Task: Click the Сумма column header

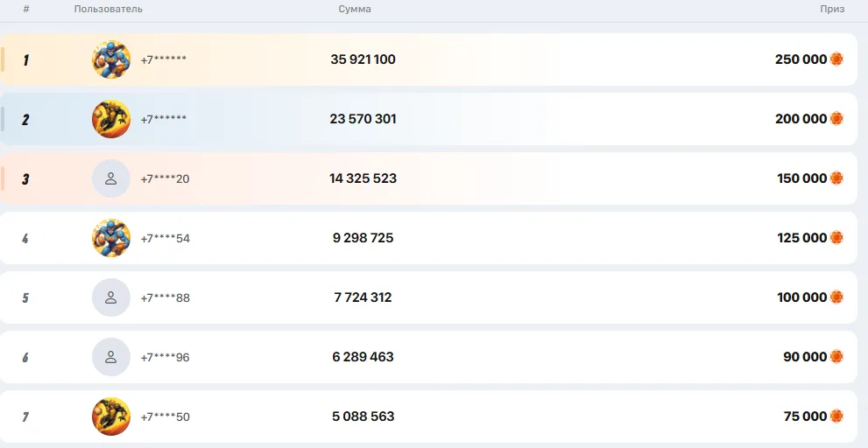Action: point(355,9)
